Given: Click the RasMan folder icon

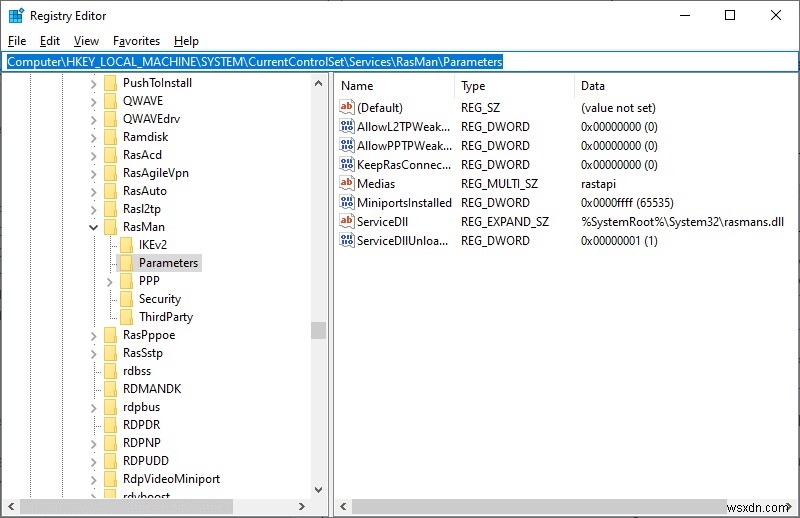Looking at the screenshot, I should [x=110, y=227].
